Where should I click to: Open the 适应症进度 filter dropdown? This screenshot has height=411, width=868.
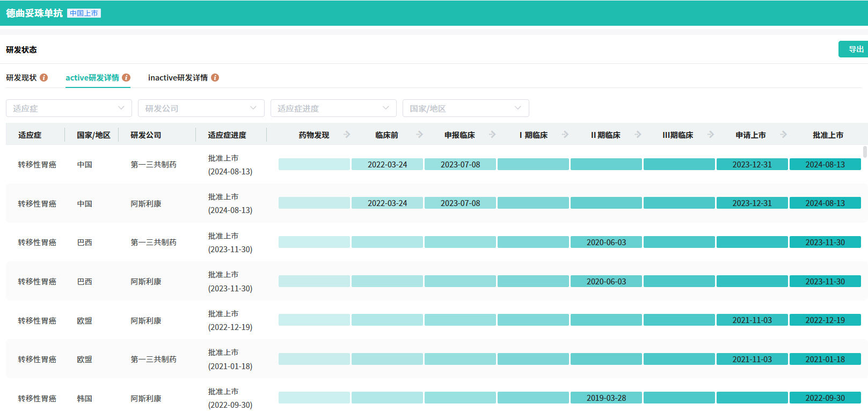click(x=333, y=108)
